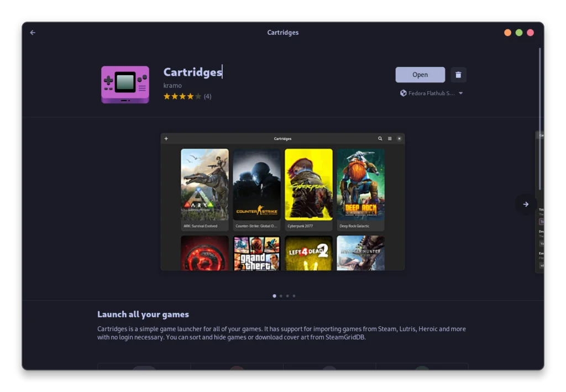Launch the app with the Open button

(x=420, y=75)
